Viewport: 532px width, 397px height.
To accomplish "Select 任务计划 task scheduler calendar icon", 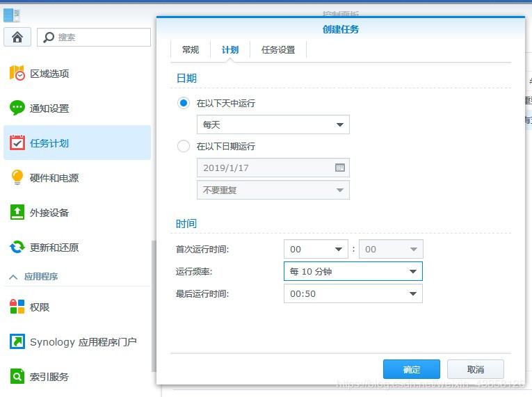I will (x=17, y=143).
